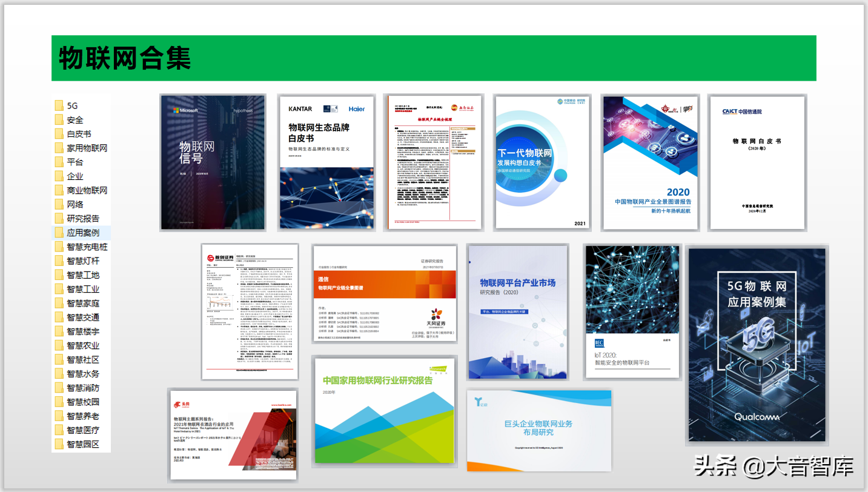Click the 智慧灯杆 folder icon
The image size is (868, 492).
click(59, 261)
